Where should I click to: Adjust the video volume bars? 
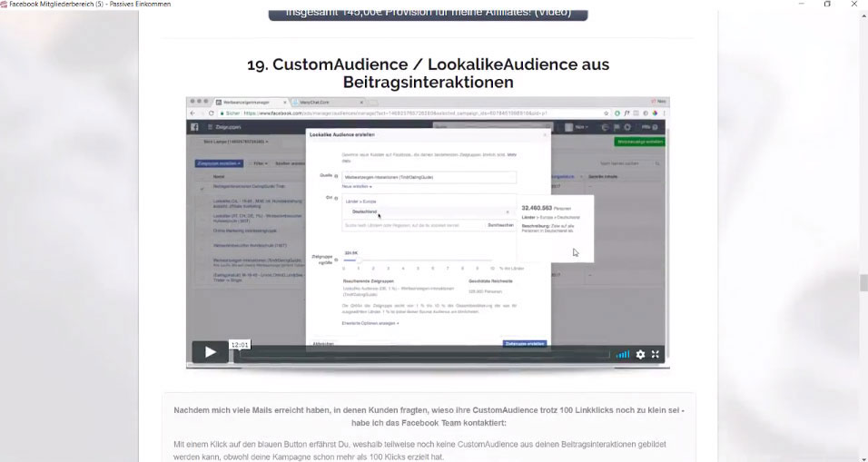623,354
